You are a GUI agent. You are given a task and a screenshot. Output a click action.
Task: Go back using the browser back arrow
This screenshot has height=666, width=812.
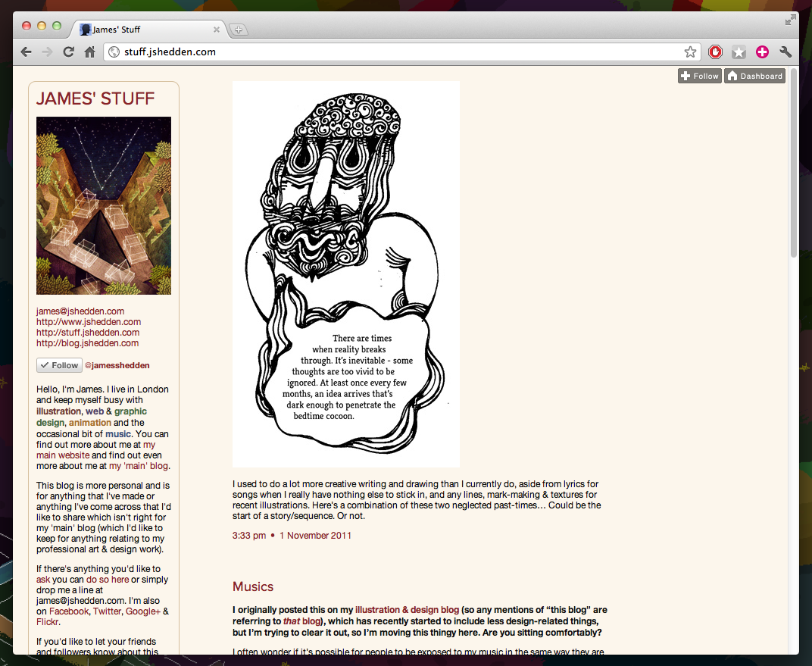tap(26, 52)
